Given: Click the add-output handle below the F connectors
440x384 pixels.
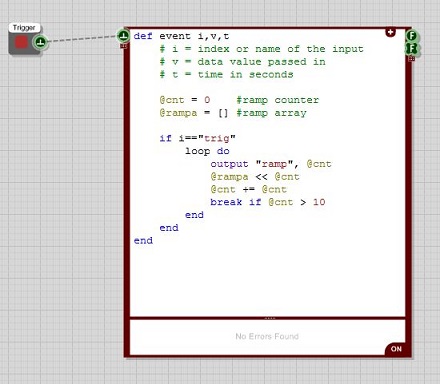Looking at the screenshot, I should pyautogui.click(x=412, y=59).
